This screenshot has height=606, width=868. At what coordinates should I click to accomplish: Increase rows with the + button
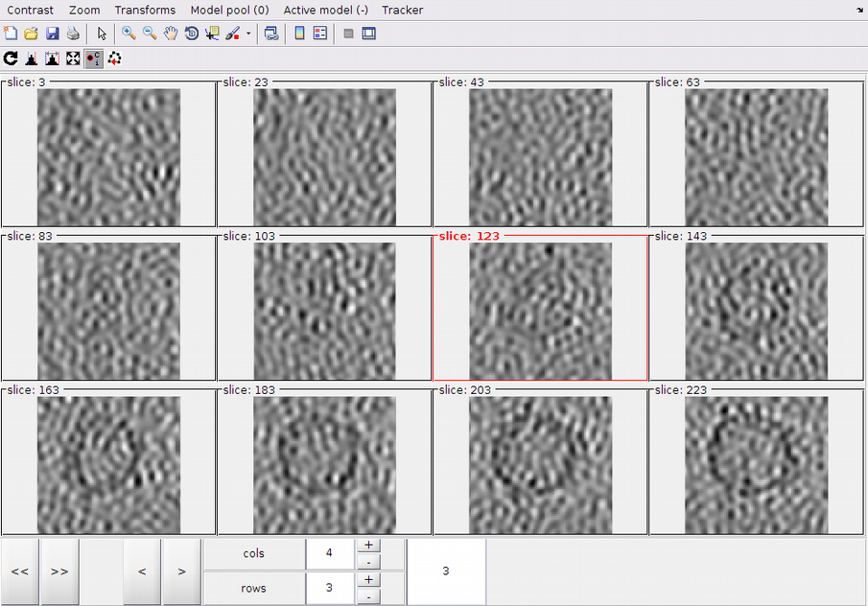(368, 579)
